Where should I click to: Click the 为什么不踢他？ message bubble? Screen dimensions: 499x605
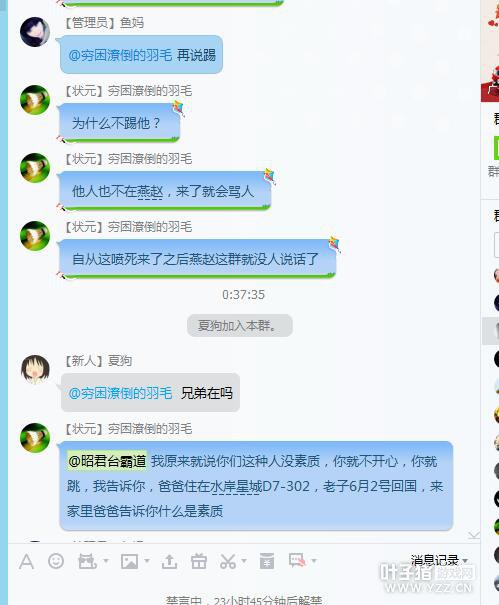click(120, 123)
